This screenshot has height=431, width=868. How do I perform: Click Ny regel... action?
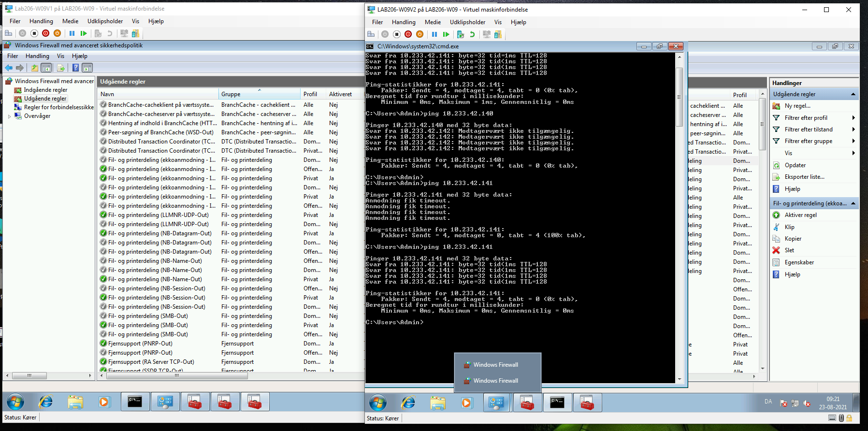pos(797,106)
